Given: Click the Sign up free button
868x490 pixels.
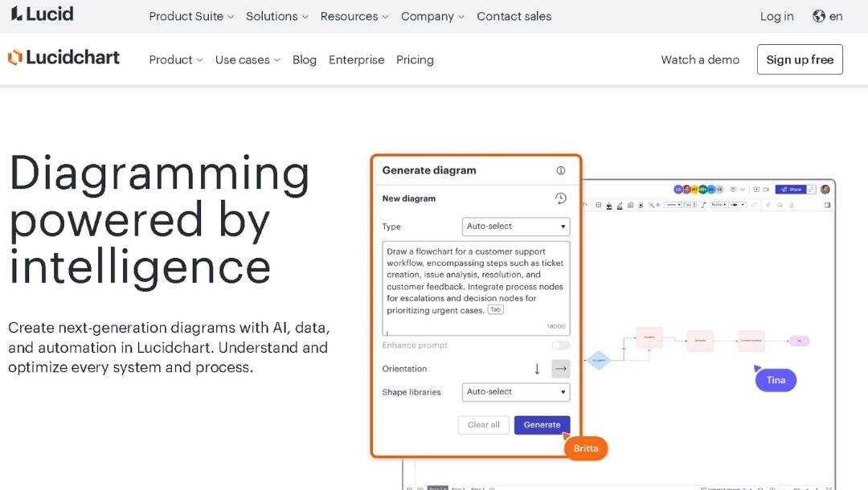Looking at the screenshot, I should point(800,59).
